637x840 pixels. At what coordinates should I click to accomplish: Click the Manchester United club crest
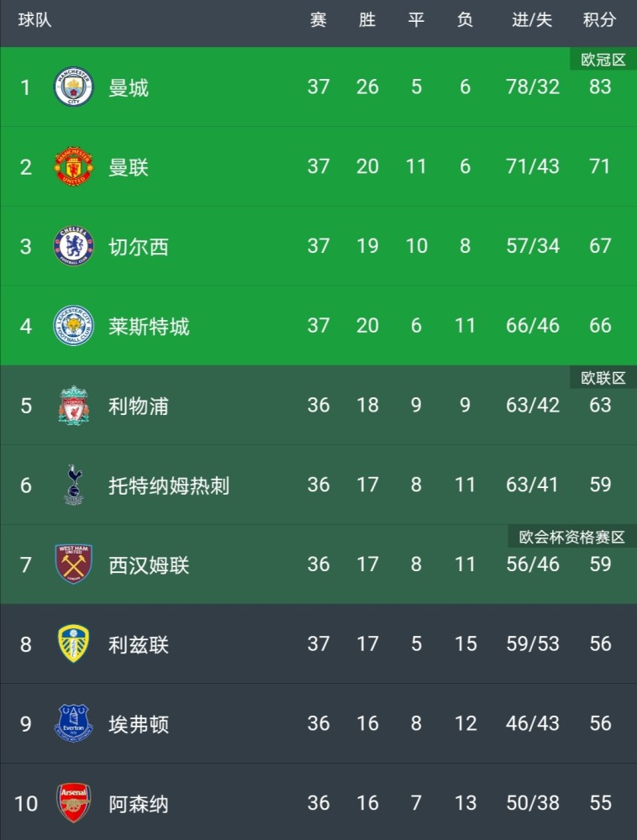click(x=73, y=166)
